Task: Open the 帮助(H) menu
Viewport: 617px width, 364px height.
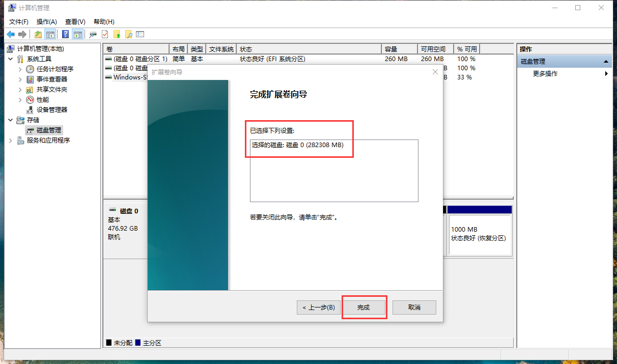Action: [104, 21]
